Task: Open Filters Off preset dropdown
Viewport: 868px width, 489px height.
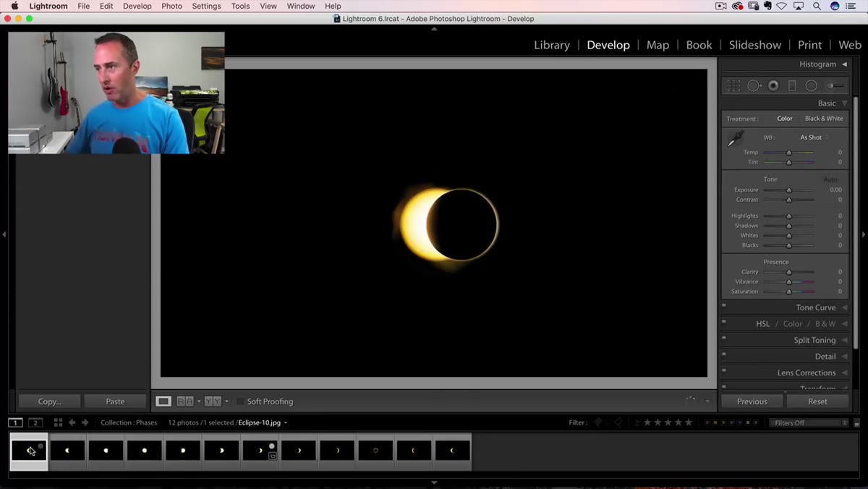Action: (809, 422)
